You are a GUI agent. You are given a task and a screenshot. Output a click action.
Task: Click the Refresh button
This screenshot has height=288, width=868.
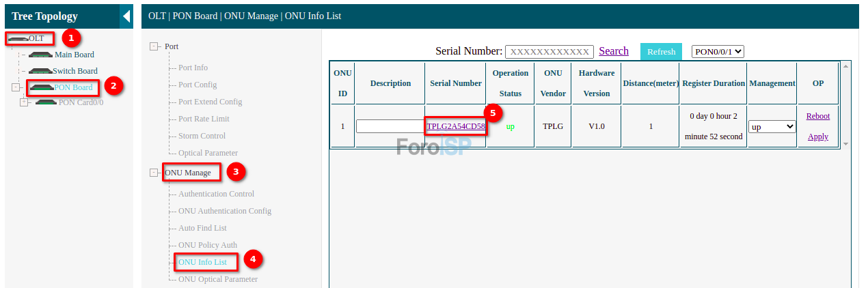coord(661,51)
